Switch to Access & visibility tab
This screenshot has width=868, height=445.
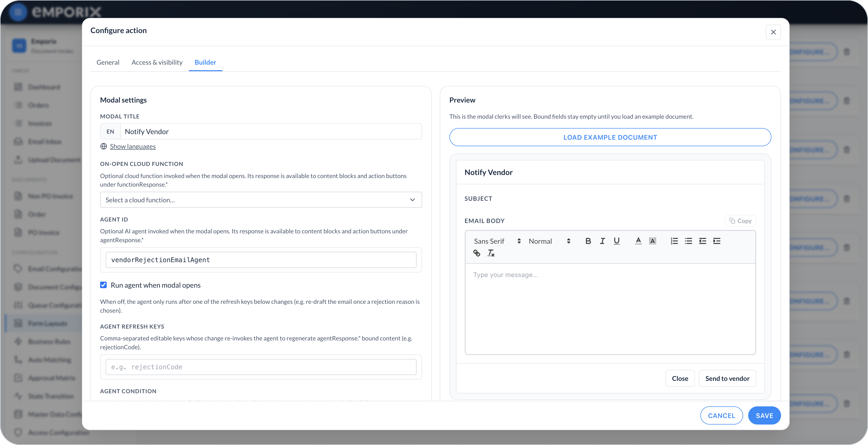click(x=157, y=62)
